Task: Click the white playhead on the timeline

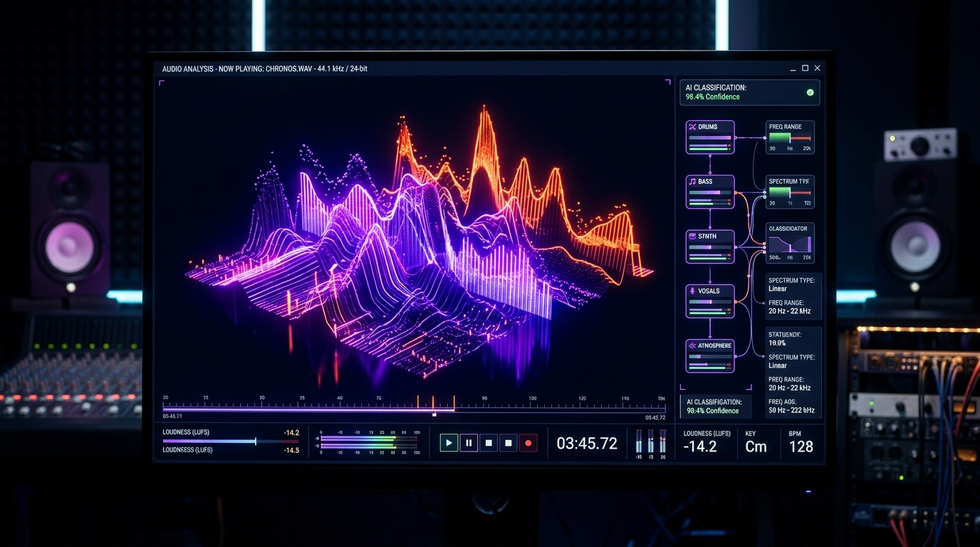Action: pos(434,413)
